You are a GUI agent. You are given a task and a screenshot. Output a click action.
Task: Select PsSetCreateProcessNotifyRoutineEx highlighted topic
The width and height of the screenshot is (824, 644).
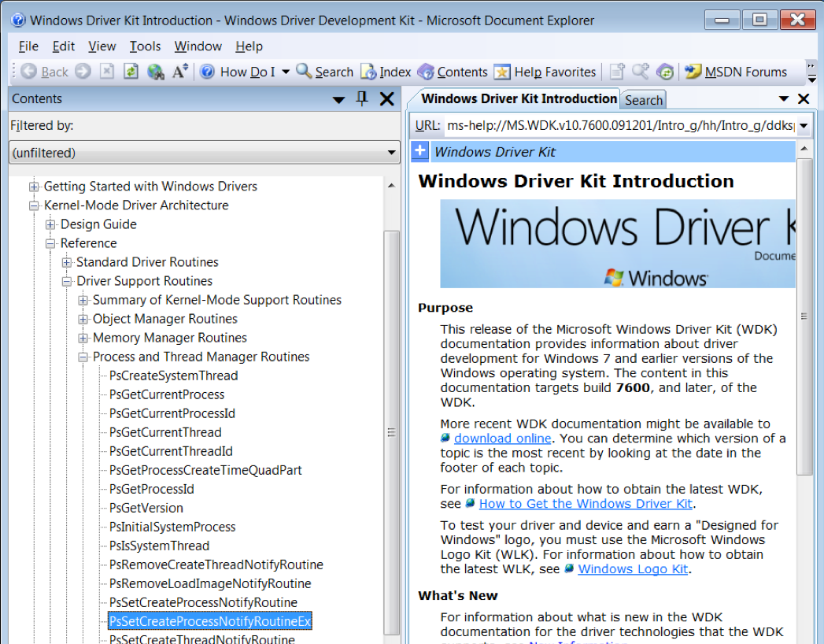[209, 621]
